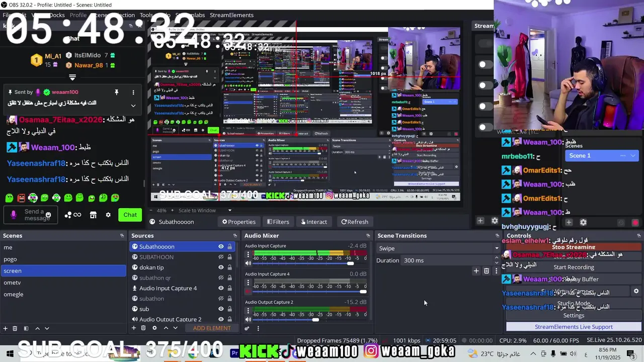Open virtual camera settings gear icon

(x=636, y=291)
